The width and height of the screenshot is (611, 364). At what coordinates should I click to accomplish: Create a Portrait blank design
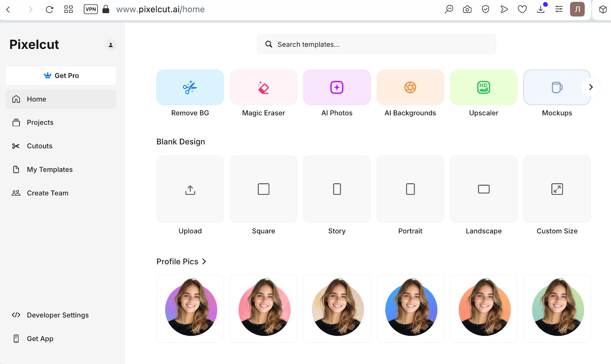410,189
